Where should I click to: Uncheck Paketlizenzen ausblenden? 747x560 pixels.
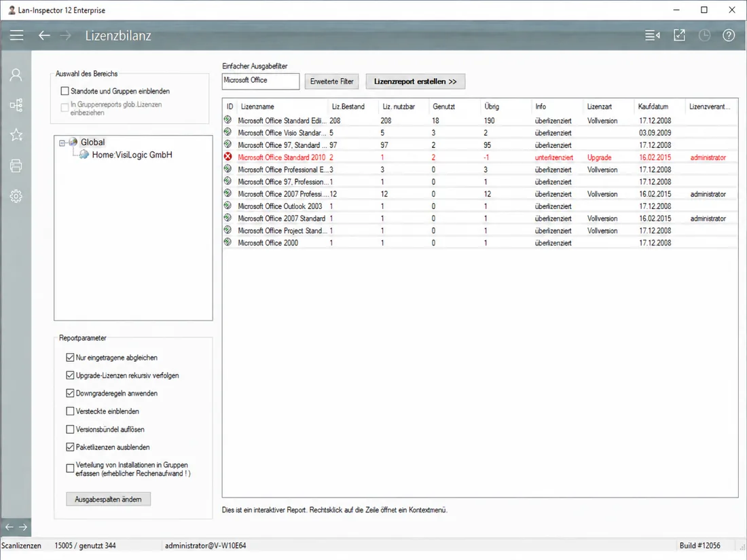coord(70,447)
